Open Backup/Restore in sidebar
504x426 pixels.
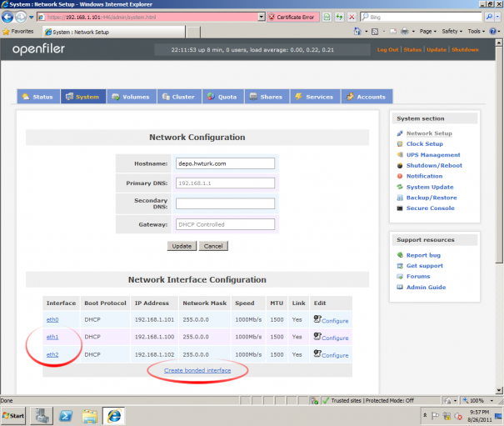pyautogui.click(x=432, y=198)
